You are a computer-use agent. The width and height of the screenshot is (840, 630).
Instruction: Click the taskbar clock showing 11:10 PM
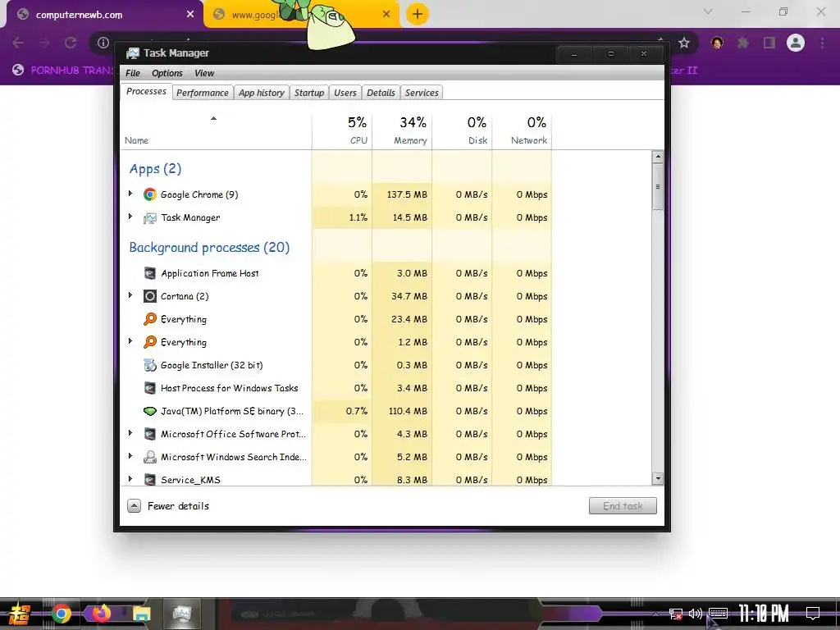pyautogui.click(x=765, y=614)
